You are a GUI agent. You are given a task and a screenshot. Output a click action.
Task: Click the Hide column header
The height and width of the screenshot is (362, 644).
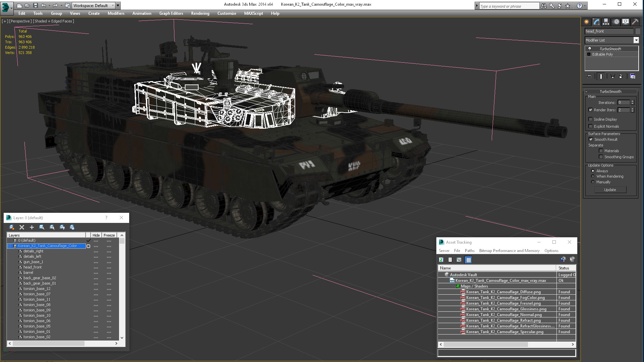click(96, 235)
